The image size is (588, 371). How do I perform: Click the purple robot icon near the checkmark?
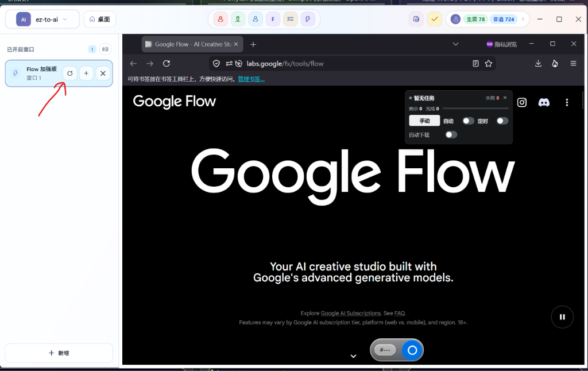(x=416, y=19)
